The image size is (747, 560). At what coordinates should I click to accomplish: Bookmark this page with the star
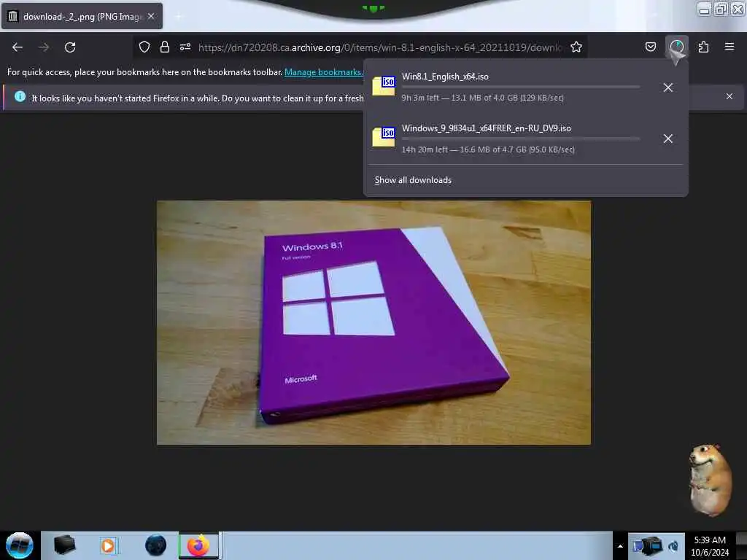(576, 47)
